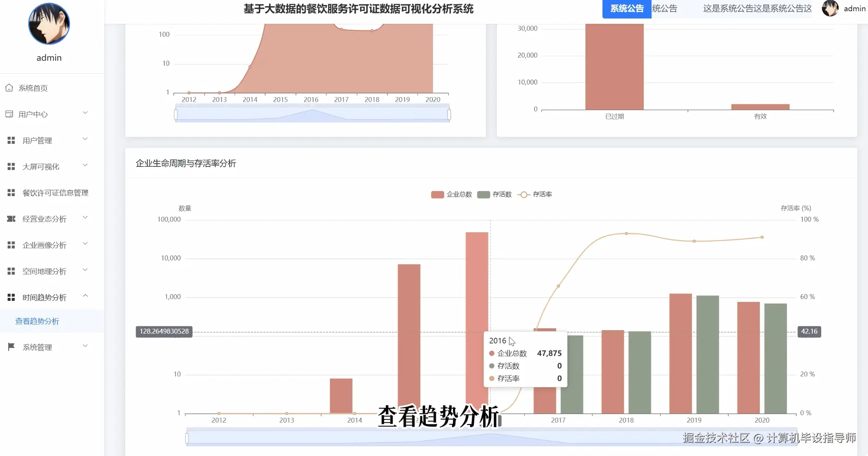The height and width of the screenshot is (456, 868).
Task: Expand the 用户管理 menu chevron
Action: 85,139
